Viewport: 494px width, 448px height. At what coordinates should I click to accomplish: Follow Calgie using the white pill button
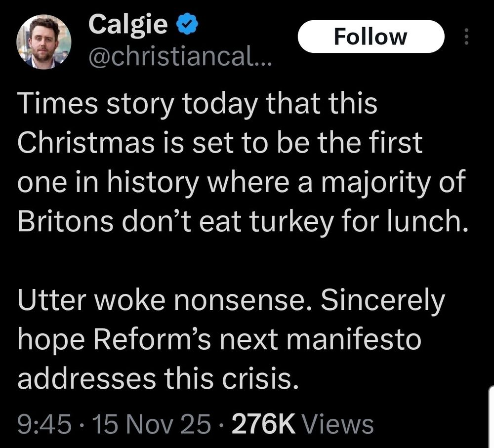[x=371, y=36]
